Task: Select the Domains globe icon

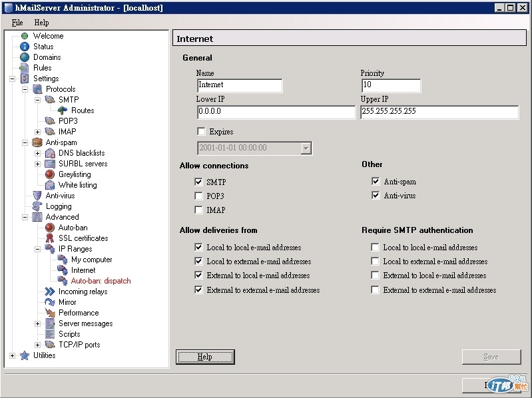Action: click(25, 57)
